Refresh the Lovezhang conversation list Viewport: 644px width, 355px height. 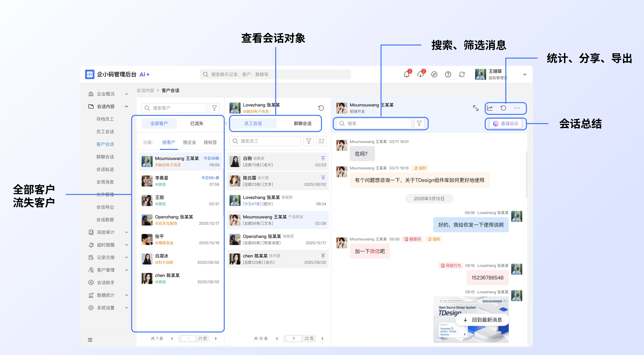[x=321, y=108]
